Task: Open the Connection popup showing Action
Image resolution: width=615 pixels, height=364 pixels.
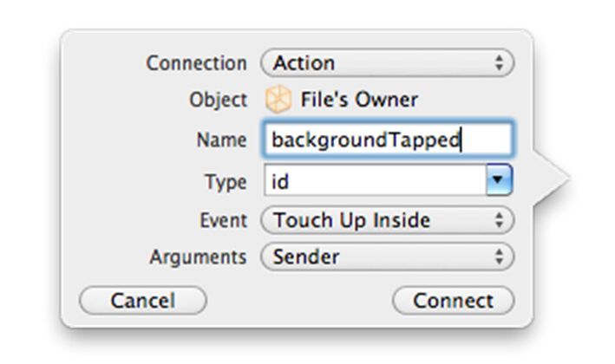Action: [x=387, y=62]
